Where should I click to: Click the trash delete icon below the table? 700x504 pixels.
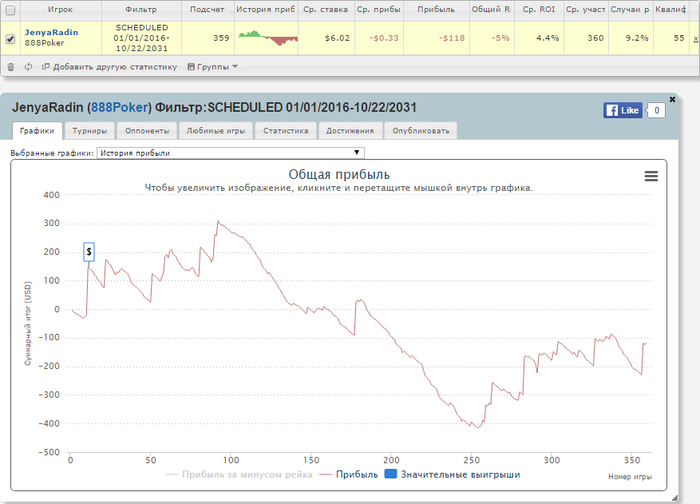pyautogui.click(x=11, y=67)
